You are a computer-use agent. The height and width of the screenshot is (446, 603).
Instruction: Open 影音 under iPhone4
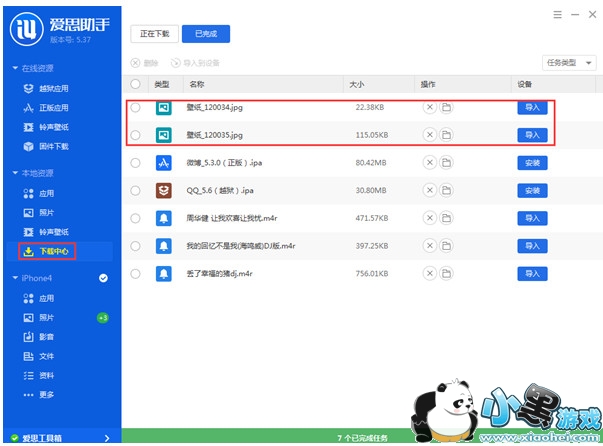tap(39, 337)
